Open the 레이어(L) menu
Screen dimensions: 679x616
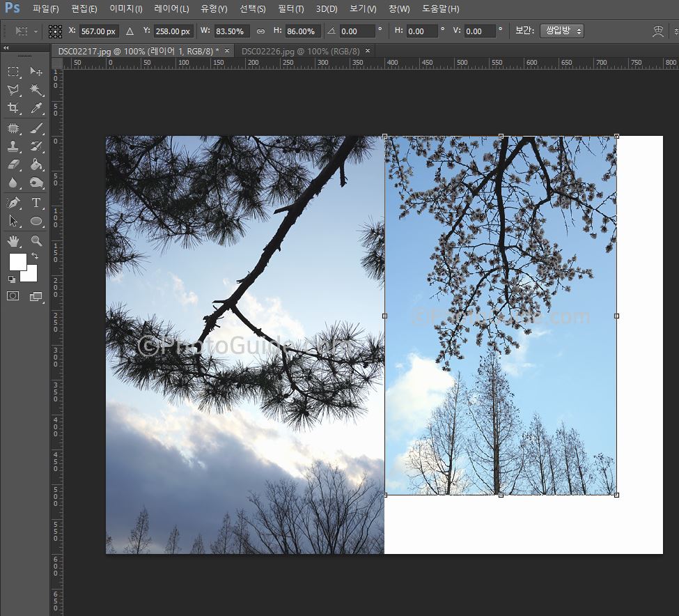(171, 8)
